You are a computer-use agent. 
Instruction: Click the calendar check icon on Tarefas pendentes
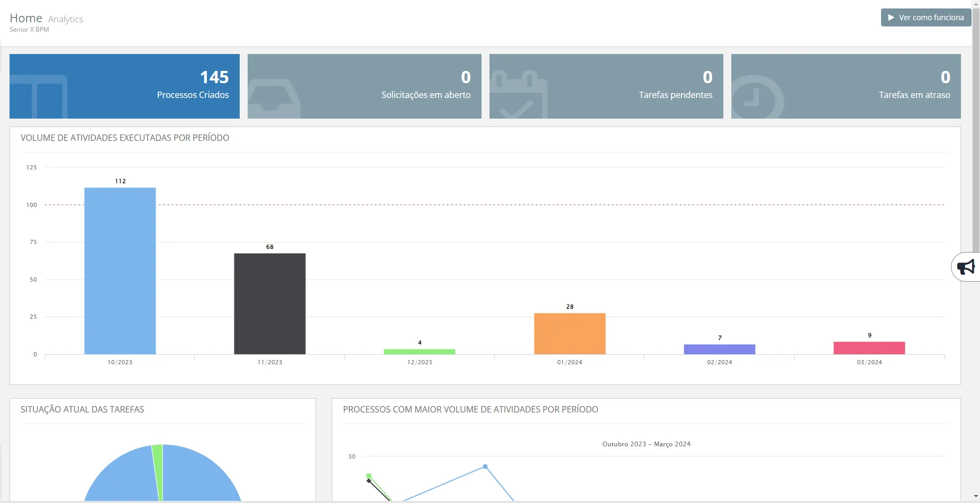coord(519,95)
